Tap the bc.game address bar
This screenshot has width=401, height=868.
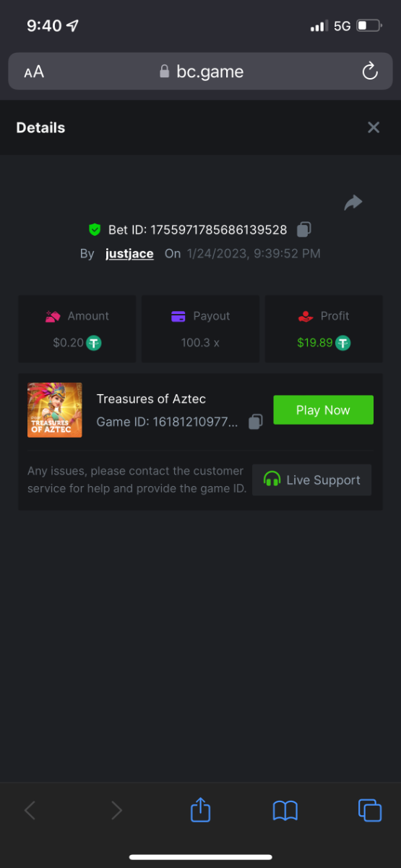tap(200, 72)
